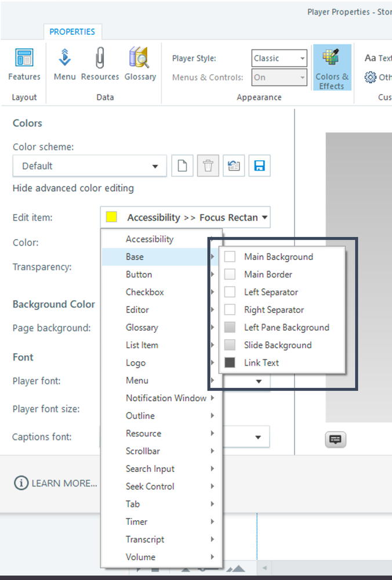Click the LEARN MORE... link
The height and width of the screenshot is (580, 392).
[64, 483]
